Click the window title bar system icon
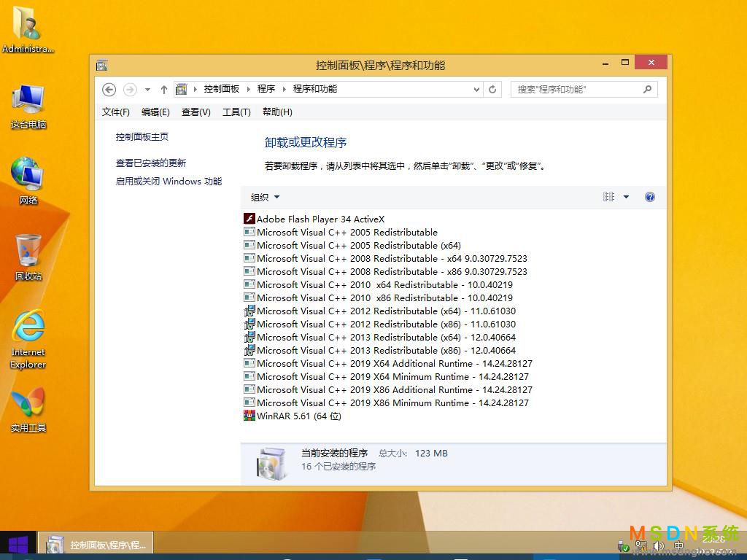 101,65
